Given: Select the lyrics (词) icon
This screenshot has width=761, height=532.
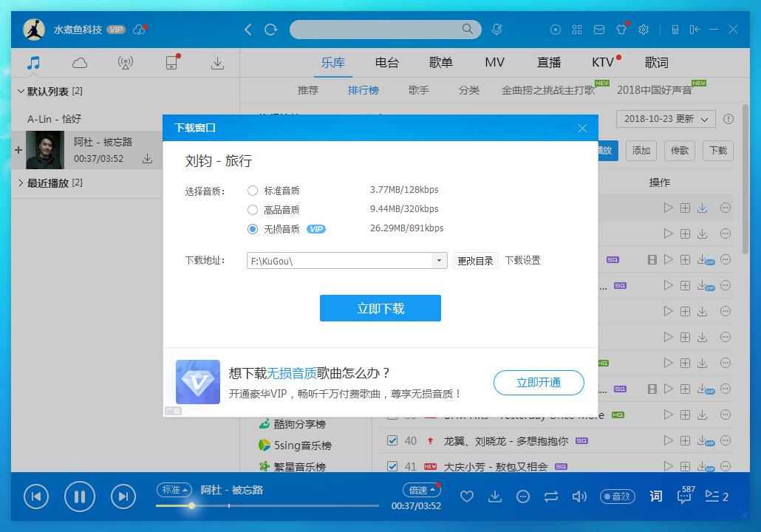Looking at the screenshot, I should (655, 497).
